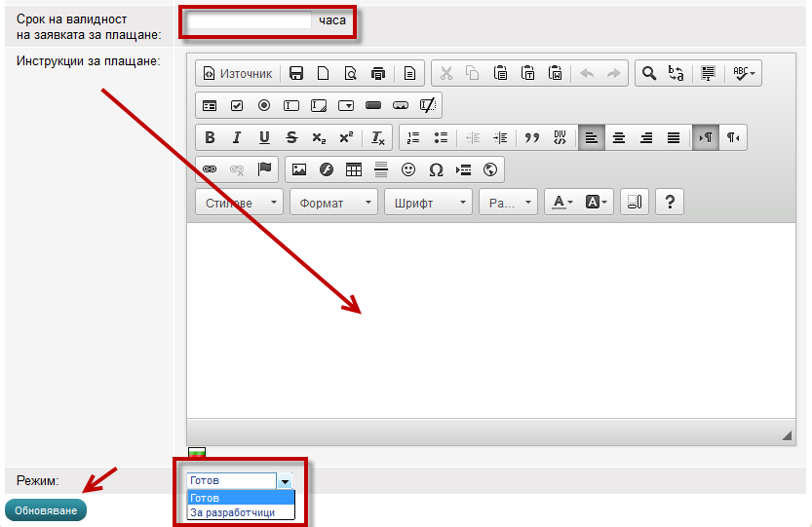
Task: Click the validity hours input field
Action: pyautogui.click(x=249, y=20)
